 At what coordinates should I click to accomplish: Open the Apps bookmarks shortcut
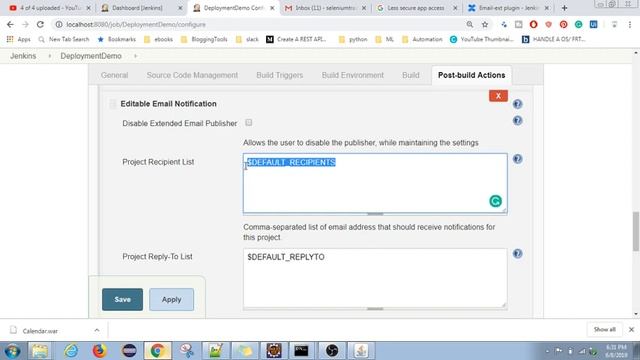click(19, 39)
